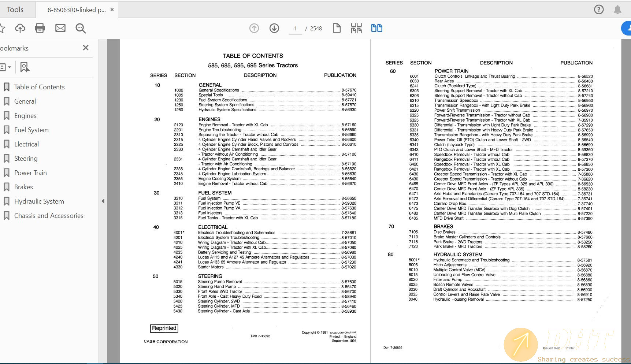The image size is (631, 364).
Task: Open the Tools tab
Action: click(x=15, y=10)
